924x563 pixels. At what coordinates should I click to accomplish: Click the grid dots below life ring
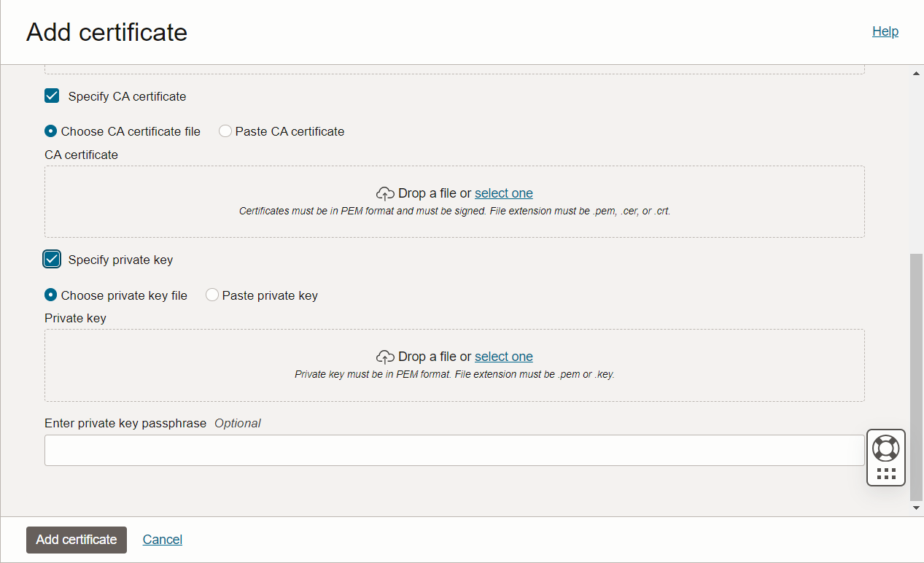[886, 474]
